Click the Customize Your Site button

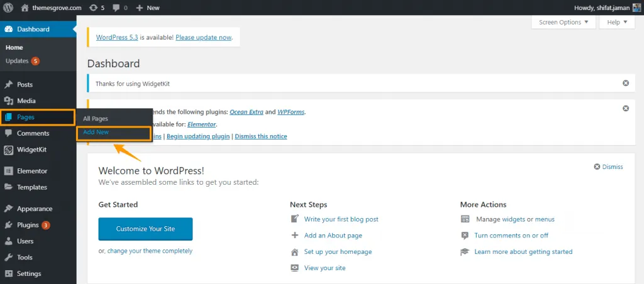(145, 229)
